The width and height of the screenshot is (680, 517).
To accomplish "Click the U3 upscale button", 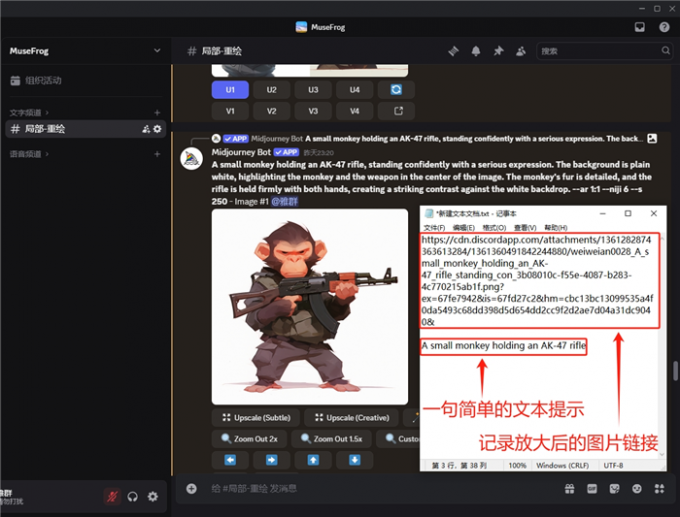I will click(313, 90).
